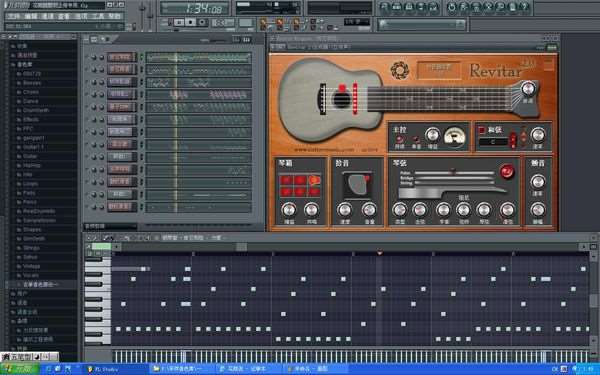
Task: Click the chord name display showing C
Action: [493, 142]
